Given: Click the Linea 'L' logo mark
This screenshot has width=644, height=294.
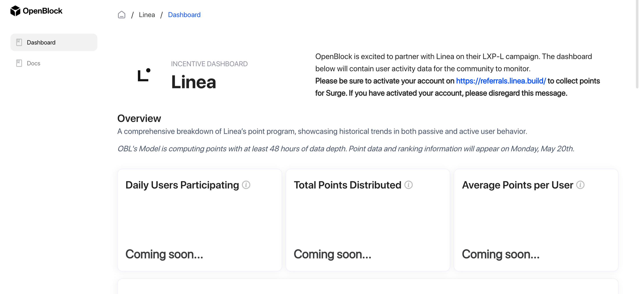Looking at the screenshot, I should tap(144, 75).
